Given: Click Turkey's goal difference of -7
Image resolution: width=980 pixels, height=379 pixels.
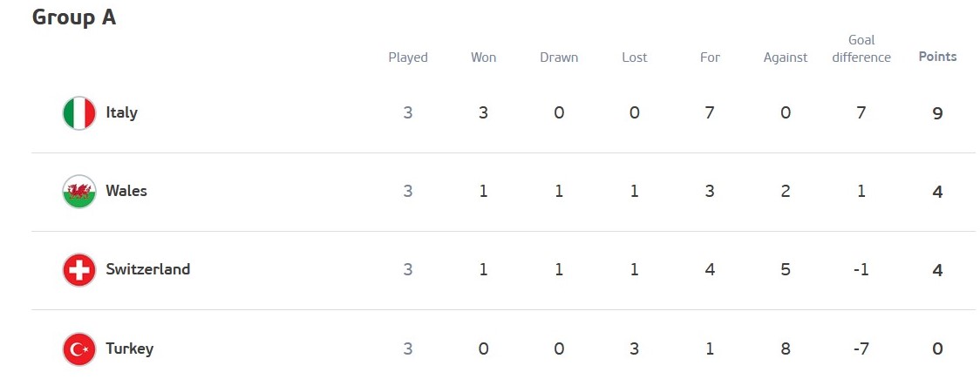Looking at the screenshot, I should pyautogui.click(x=861, y=349).
